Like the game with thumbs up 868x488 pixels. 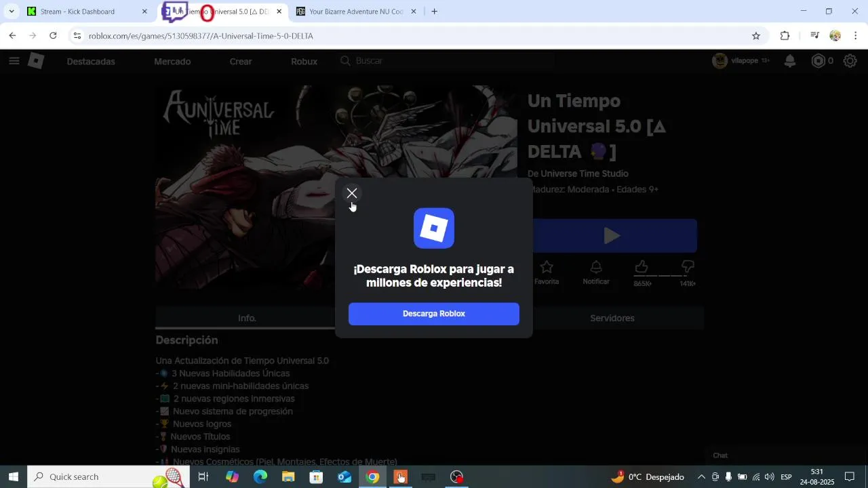click(642, 267)
